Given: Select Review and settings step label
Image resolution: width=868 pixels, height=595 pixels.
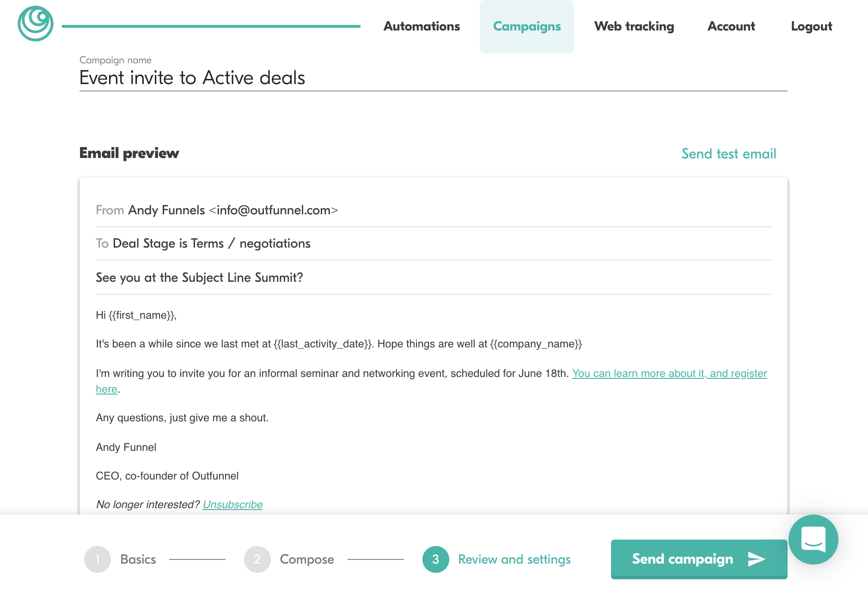Looking at the screenshot, I should tap(514, 559).
